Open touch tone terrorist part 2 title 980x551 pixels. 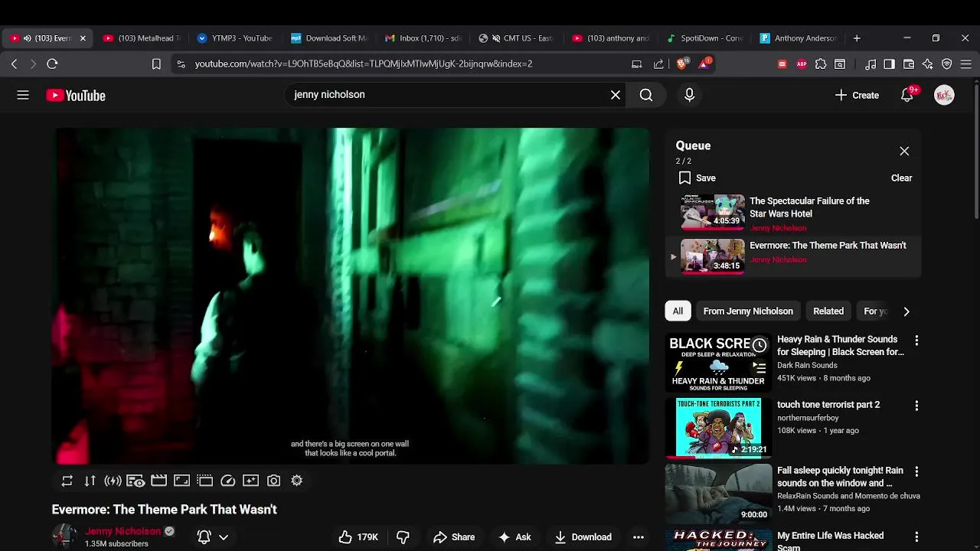(828, 405)
